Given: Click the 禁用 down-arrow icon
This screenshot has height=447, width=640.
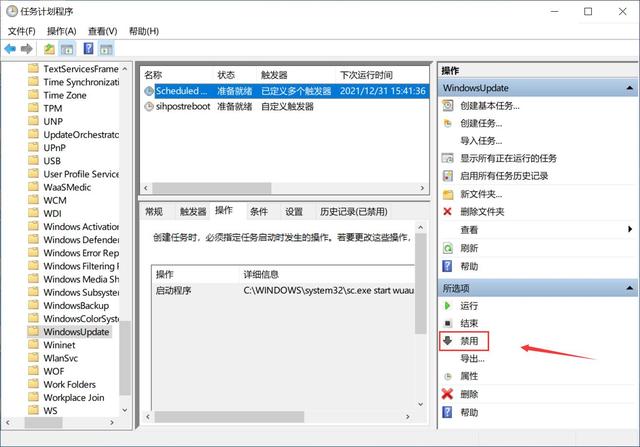Looking at the screenshot, I should coord(448,340).
